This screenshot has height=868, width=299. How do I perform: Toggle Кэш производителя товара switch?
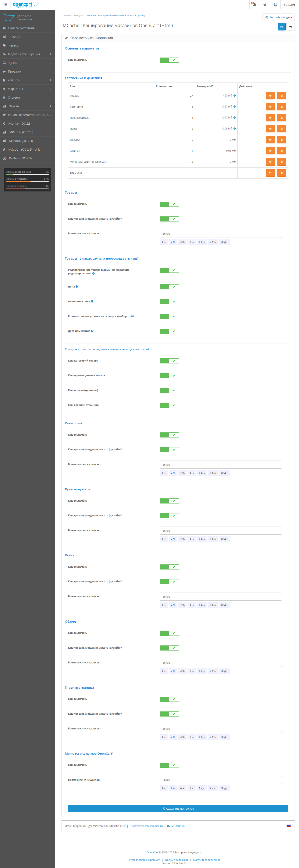coord(169,376)
